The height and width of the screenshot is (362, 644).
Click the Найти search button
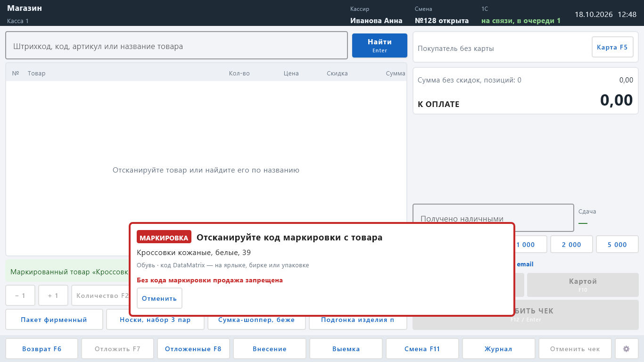[380, 45]
